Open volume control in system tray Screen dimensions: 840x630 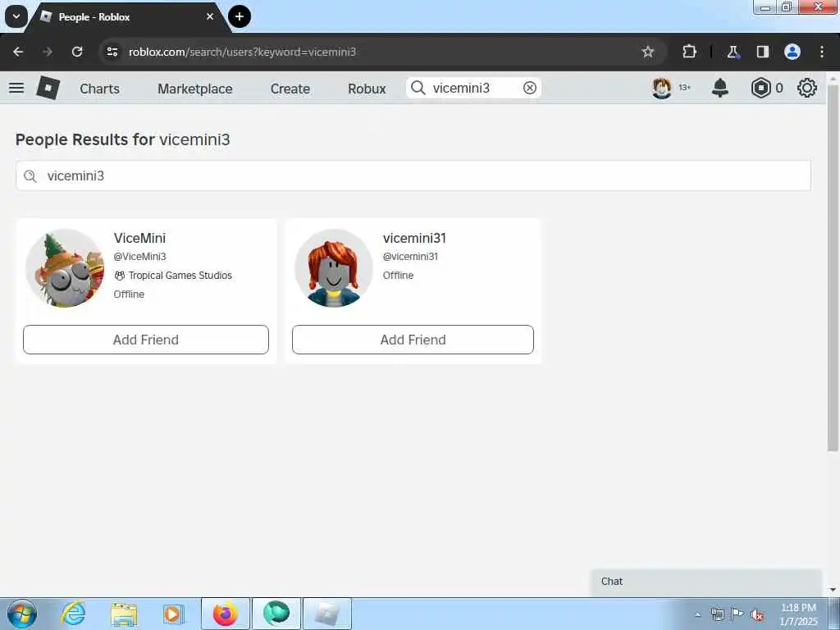point(757,615)
